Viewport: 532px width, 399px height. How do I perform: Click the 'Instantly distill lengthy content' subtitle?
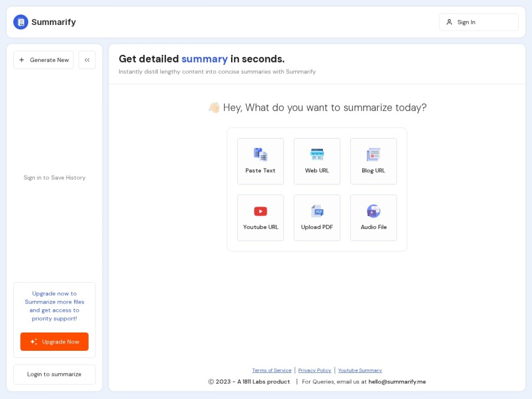point(217,71)
